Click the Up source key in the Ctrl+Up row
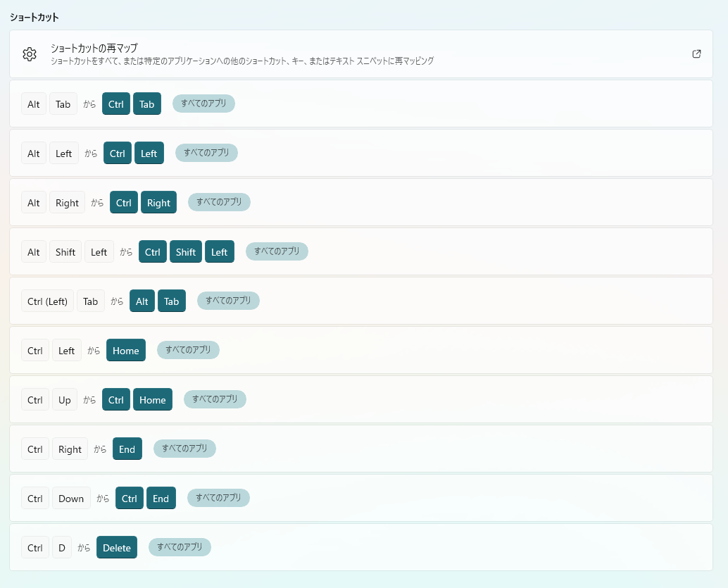728x588 pixels. coord(64,399)
